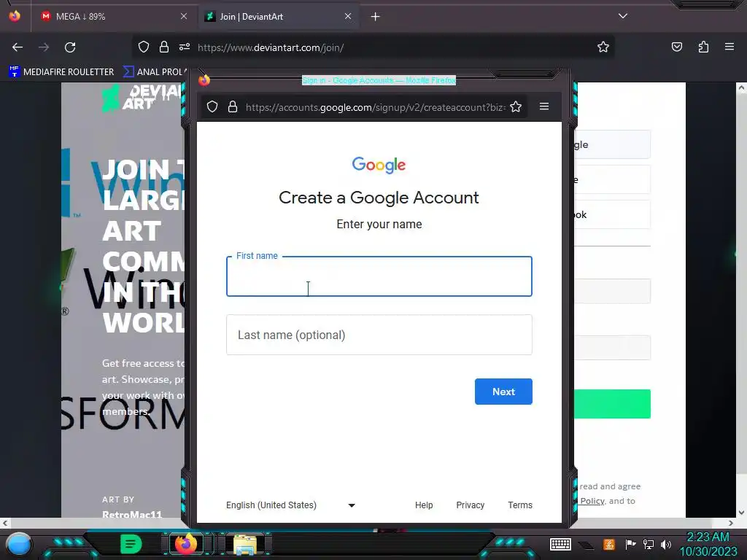Open the Firefox View icon at tab bar start
Viewport: 747px width, 560px height.
pos(15,16)
